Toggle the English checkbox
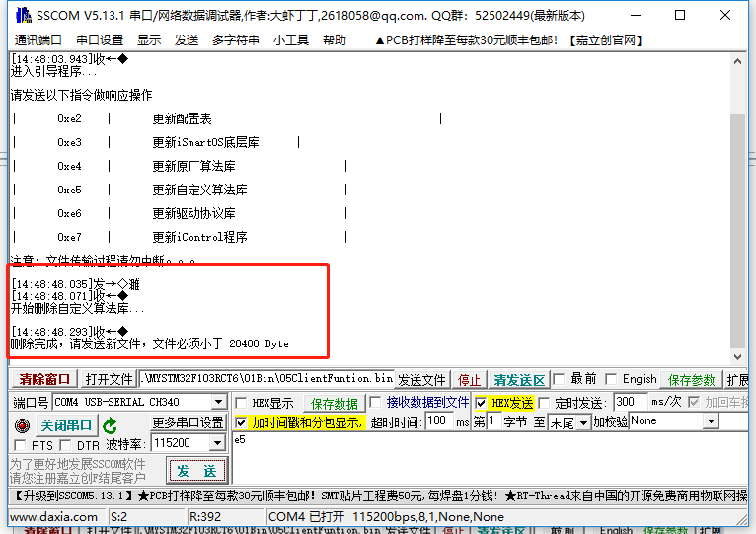 (x=611, y=379)
